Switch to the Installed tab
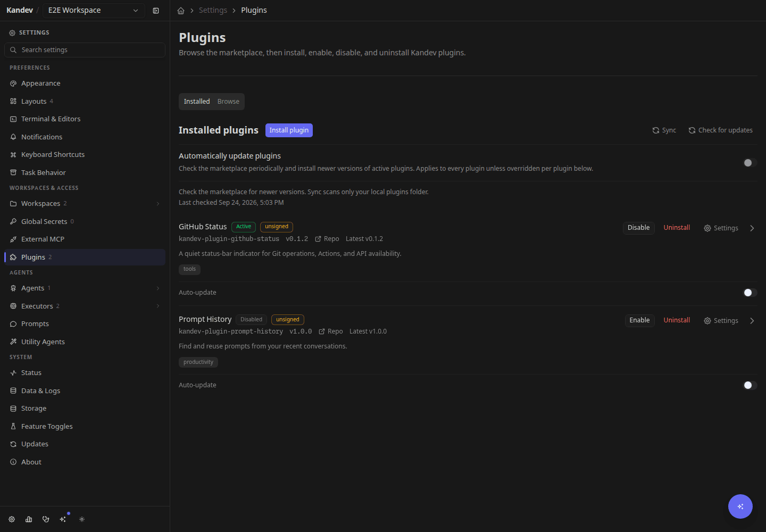The height and width of the screenshot is (532, 766). 197,102
